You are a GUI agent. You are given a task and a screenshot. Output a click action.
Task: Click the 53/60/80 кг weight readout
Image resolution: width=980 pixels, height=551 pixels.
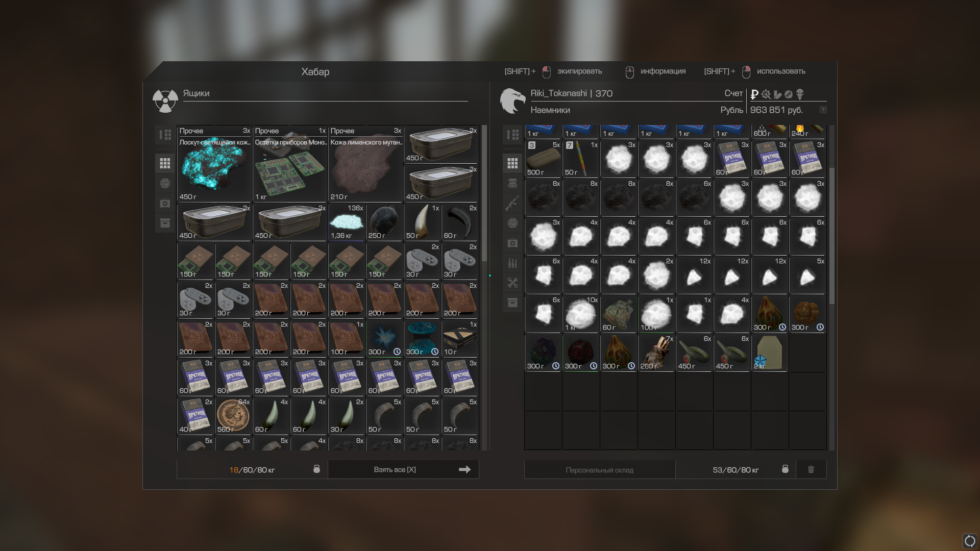[x=736, y=470]
